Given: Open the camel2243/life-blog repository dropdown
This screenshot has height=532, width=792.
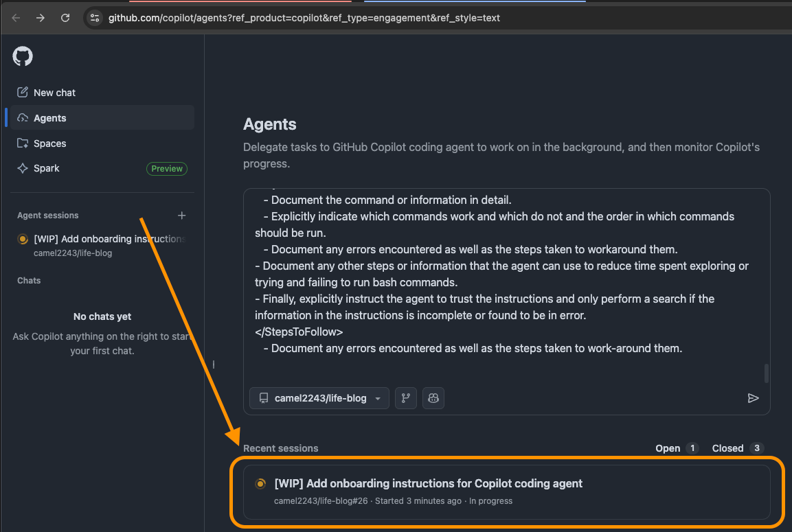Looking at the screenshot, I should (x=319, y=398).
